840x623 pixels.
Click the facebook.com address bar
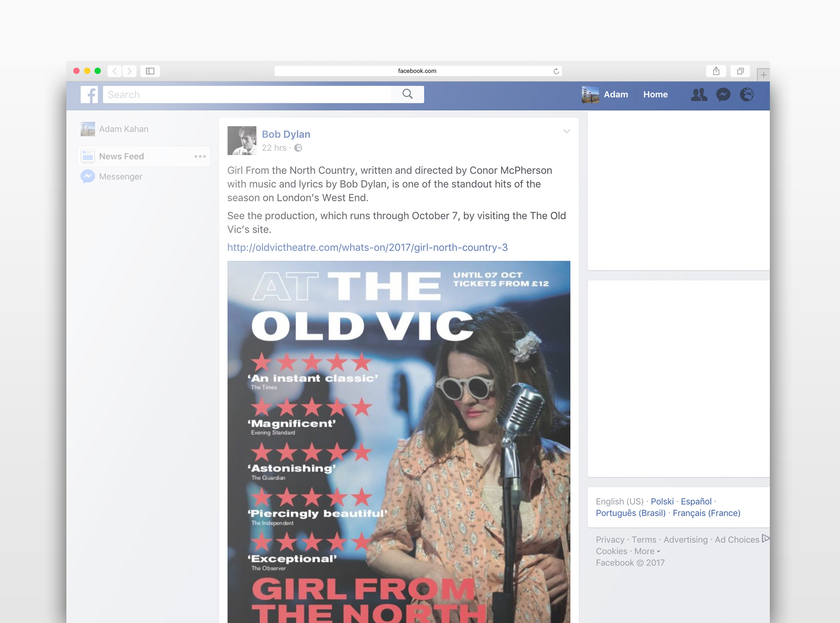(x=418, y=71)
